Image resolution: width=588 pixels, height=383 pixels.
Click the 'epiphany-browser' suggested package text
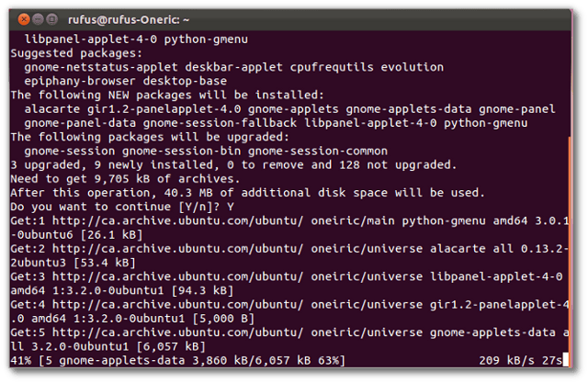click(x=80, y=81)
